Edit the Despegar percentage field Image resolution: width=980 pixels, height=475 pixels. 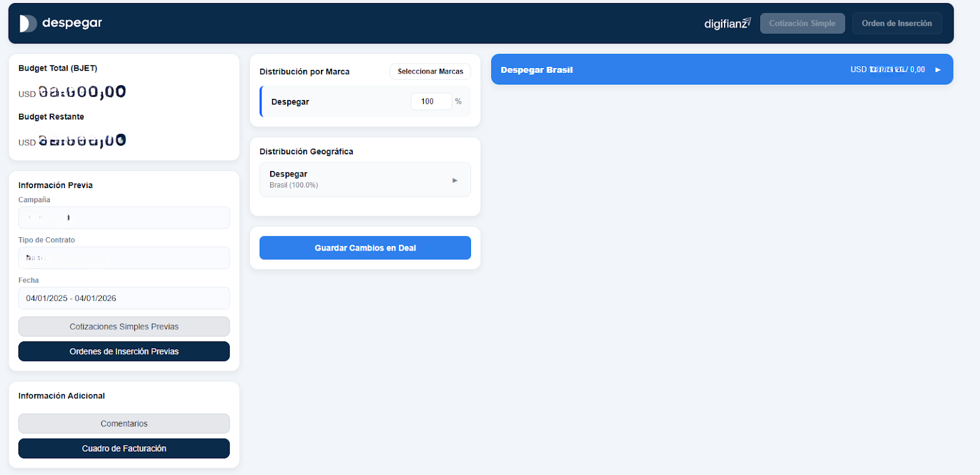pyautogui.click(x=431, y=102)
